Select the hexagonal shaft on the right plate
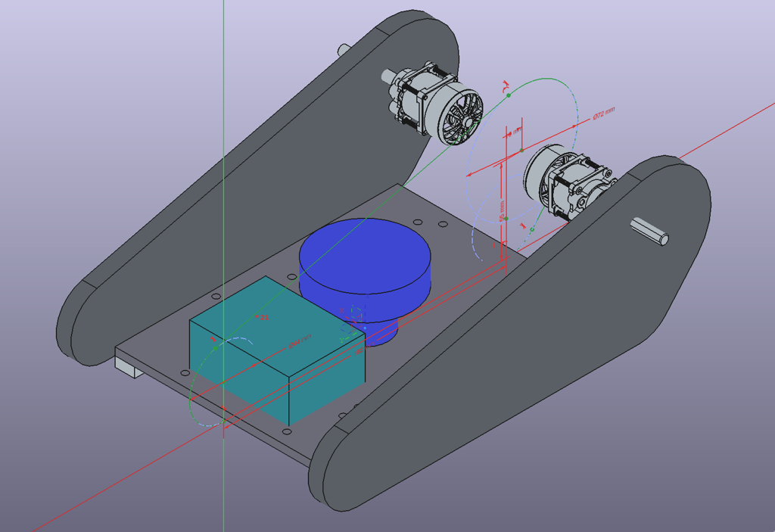Image resolution: width=775 pixels, height=532 pixels. (x=651, y=229)
